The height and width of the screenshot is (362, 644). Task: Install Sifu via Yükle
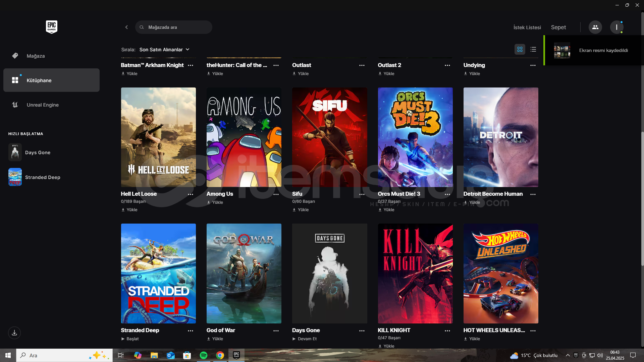pos(301,210)
